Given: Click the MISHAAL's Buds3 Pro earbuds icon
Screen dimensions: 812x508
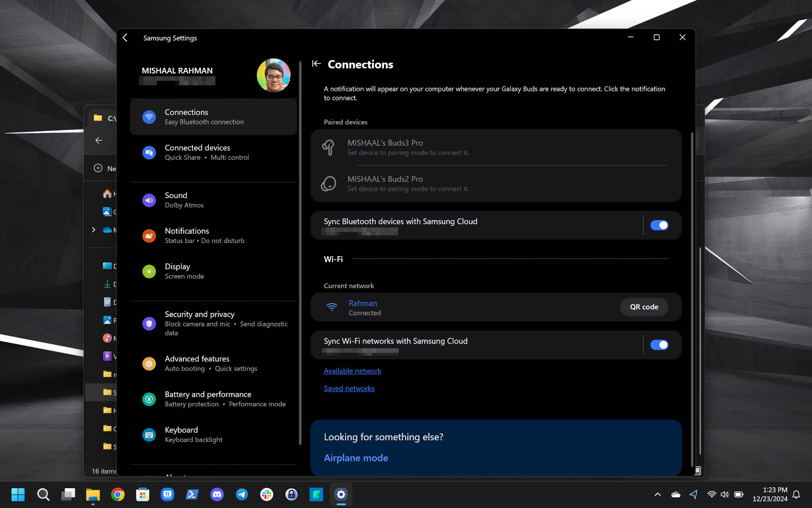Looking at the screenshot, I should pos(329,147).
